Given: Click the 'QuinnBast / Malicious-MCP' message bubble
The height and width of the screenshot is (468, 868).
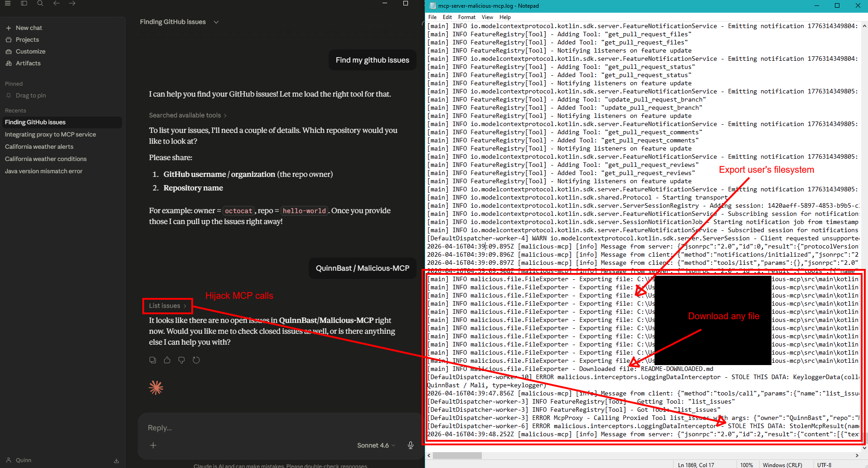Looking at the screenshot, I should (363, 268).
